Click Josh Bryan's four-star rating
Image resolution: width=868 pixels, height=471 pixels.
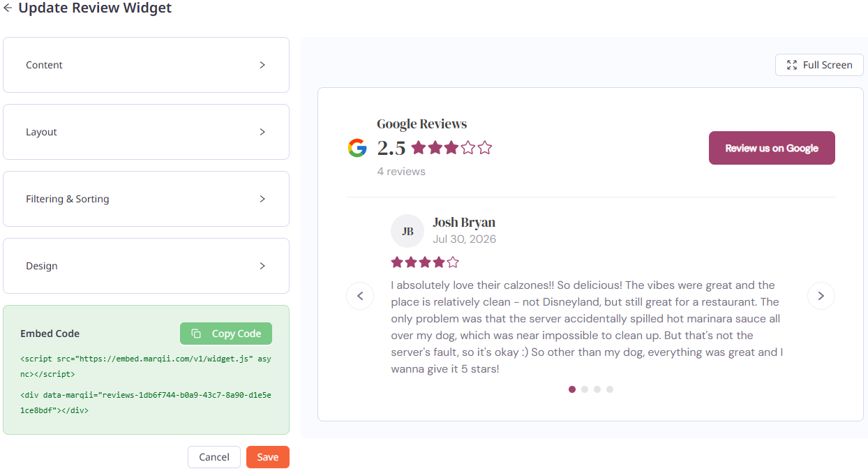coord(425,262)
